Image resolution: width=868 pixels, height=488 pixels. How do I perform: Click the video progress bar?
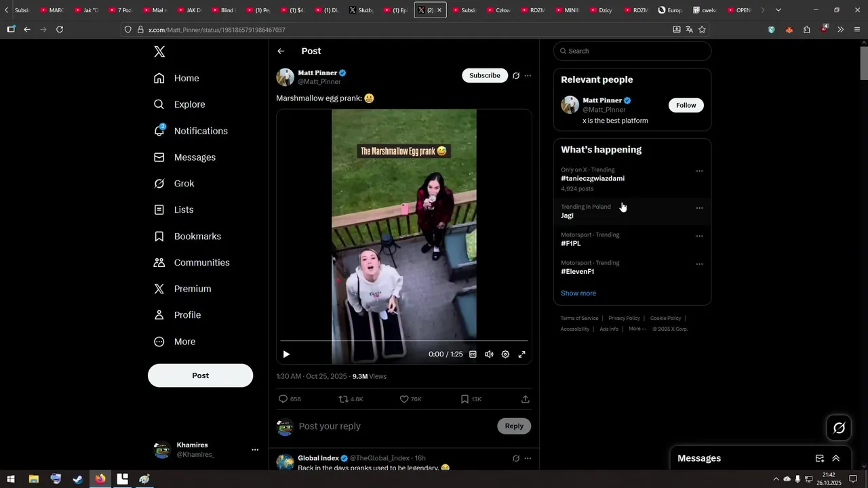point(404,341)
